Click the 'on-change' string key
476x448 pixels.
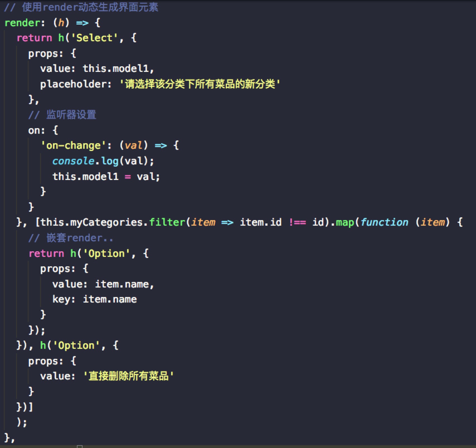73,145
